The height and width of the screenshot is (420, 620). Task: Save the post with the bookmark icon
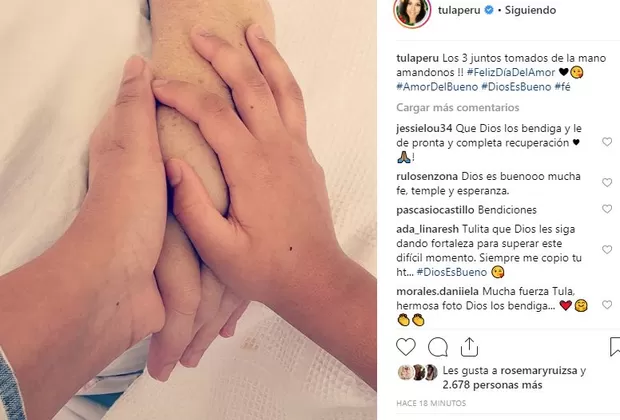(615, 347)
